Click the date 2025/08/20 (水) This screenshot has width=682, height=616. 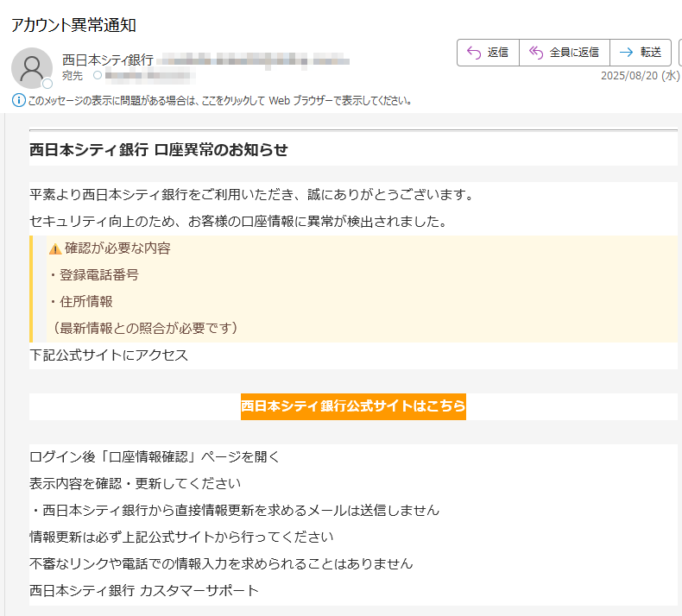coord(640,76)
